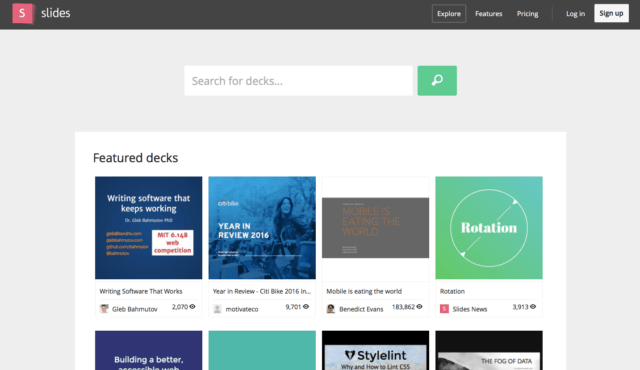The width and height of the screenshot is (640, 370).
Task: Click the green search magnifier button
Action: 437,81
